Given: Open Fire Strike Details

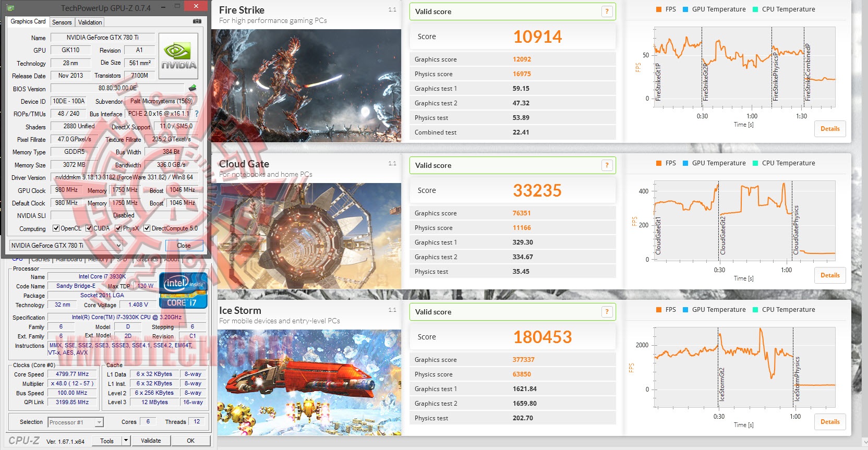Looking at the screenshot, I should click(x=830, y=129).
